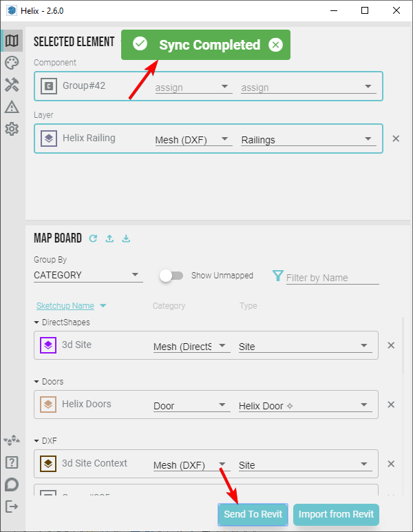Click the Map Board download icon

pos(126,238)
